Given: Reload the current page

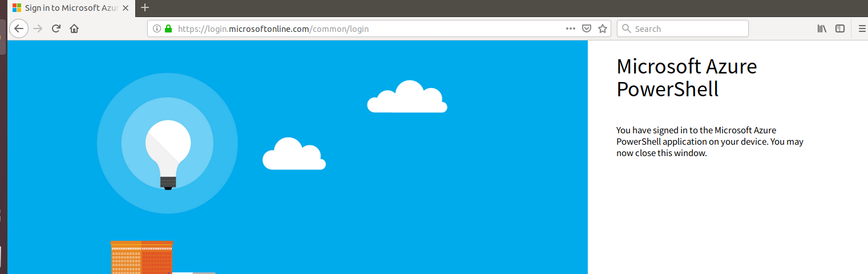Looking at the screenshot, I should click(56, 28).
